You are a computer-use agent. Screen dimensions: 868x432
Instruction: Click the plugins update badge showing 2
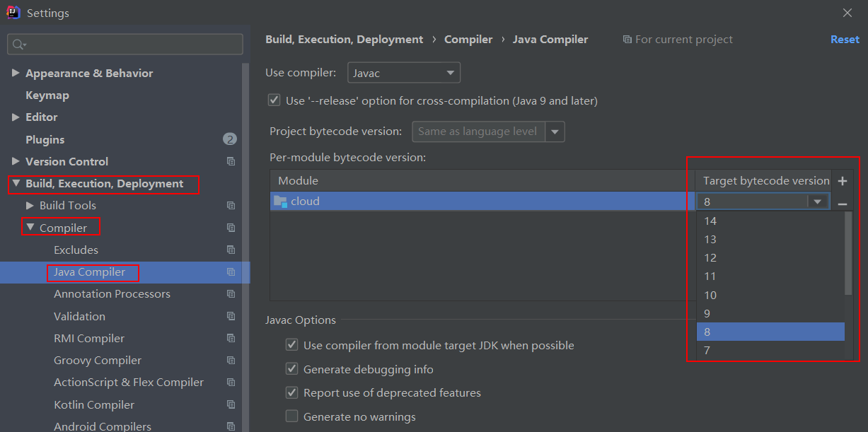coord(230,139)
